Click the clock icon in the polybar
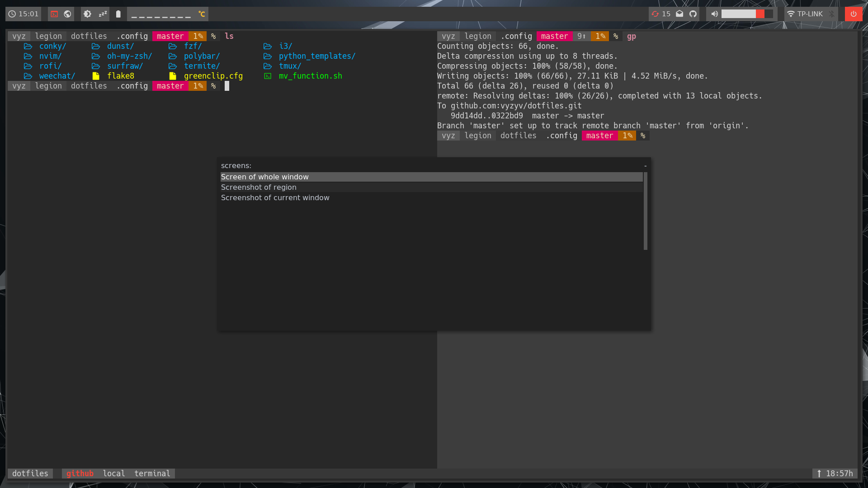Viewport: 868px width, 488px height. click(12, 14)
